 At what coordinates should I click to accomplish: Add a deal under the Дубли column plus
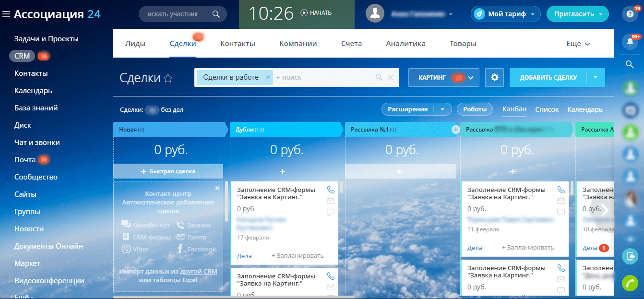pyautogui.click(x=282, y=171)
